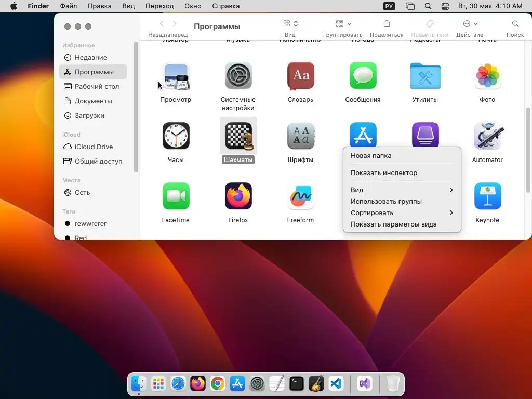
Task: Select iCloud Drive in the sidebar
Action: [93, 147]
